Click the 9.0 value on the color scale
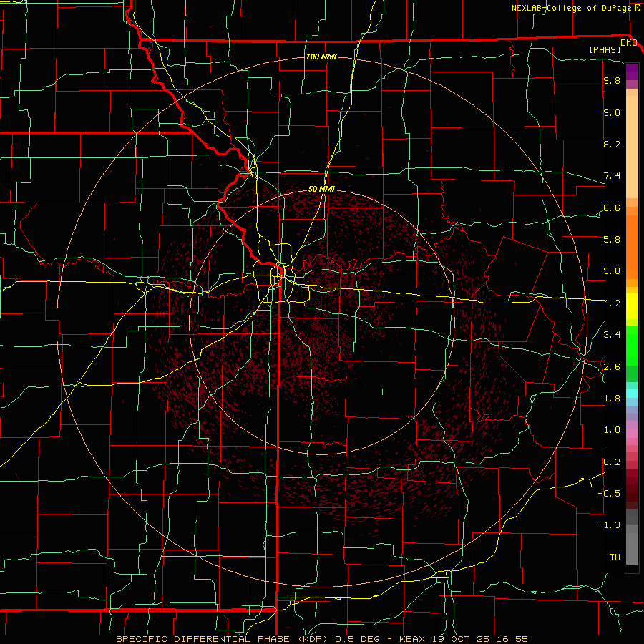Screen dimensions: 644x644 tap(612, 113)
